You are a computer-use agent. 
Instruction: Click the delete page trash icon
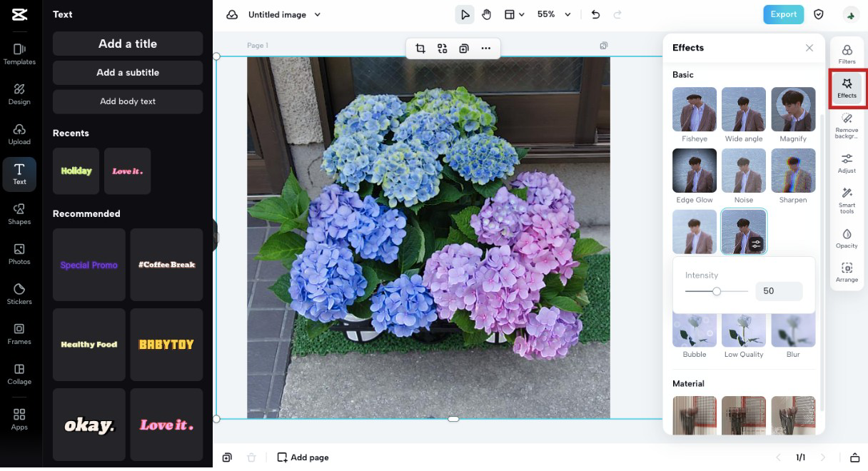click(x=251, y=457)
